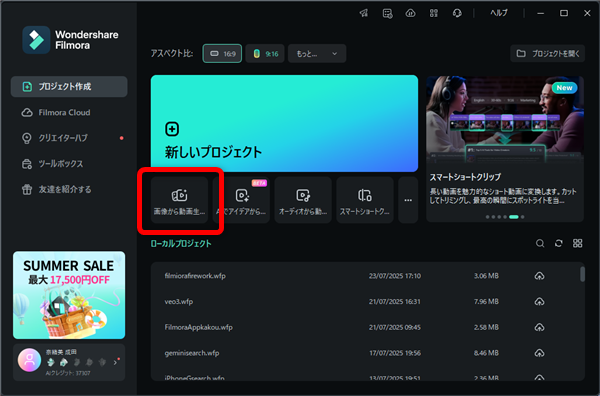
Task: Open the customer support headset icon
Action: [x=457, y=13]
